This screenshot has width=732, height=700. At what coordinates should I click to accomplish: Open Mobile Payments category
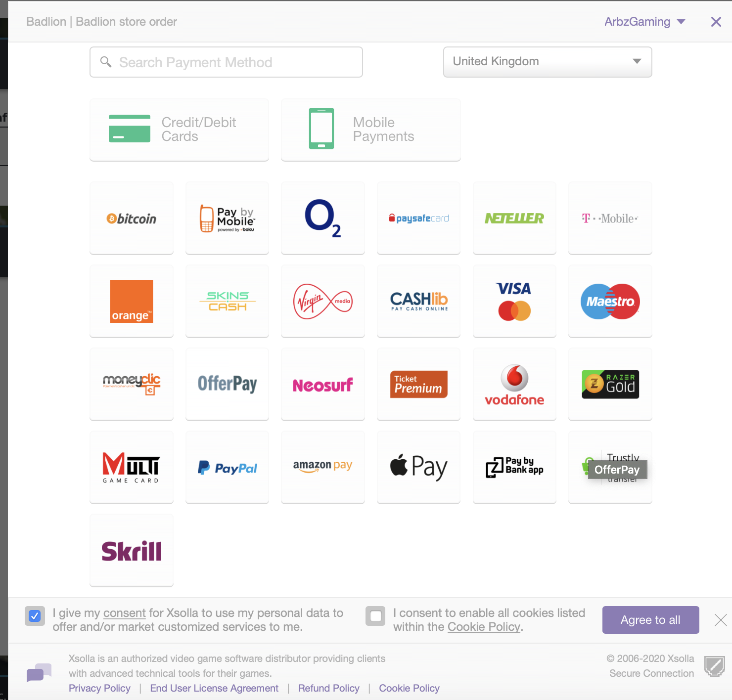(x=371, y=130)
